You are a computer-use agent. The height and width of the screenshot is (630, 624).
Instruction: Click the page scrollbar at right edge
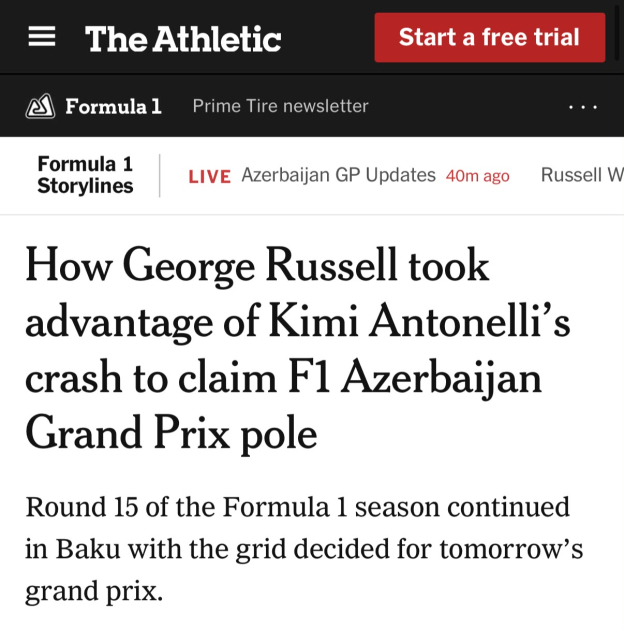coord(619,32)
